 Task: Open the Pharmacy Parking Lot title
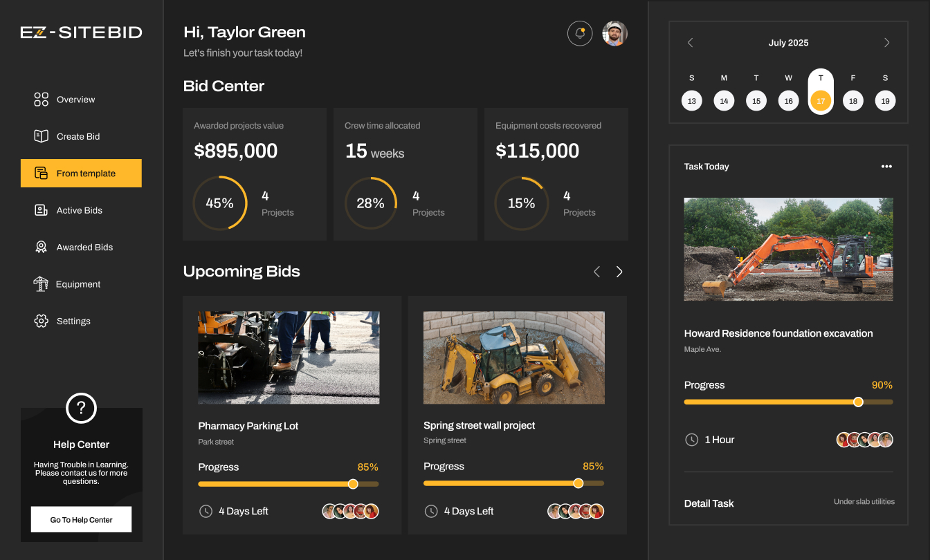pyautogui.click(x=248, y=426)
